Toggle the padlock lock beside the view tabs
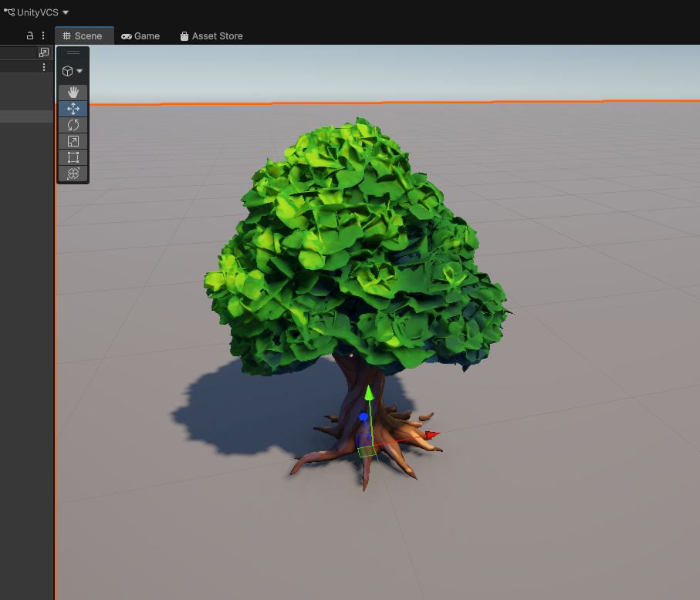The image size is (700, 600). coord(29,35)
